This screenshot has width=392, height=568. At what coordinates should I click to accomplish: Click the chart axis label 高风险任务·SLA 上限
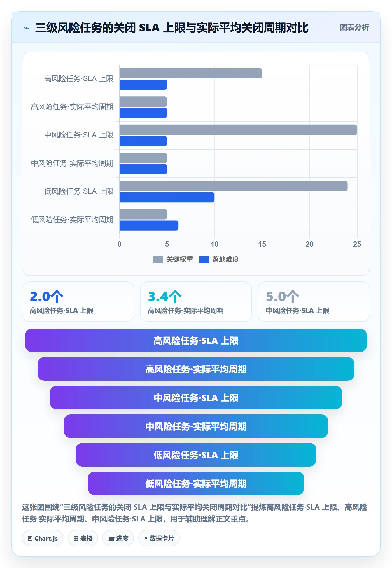pyautogui.click(x=79, y=79)
